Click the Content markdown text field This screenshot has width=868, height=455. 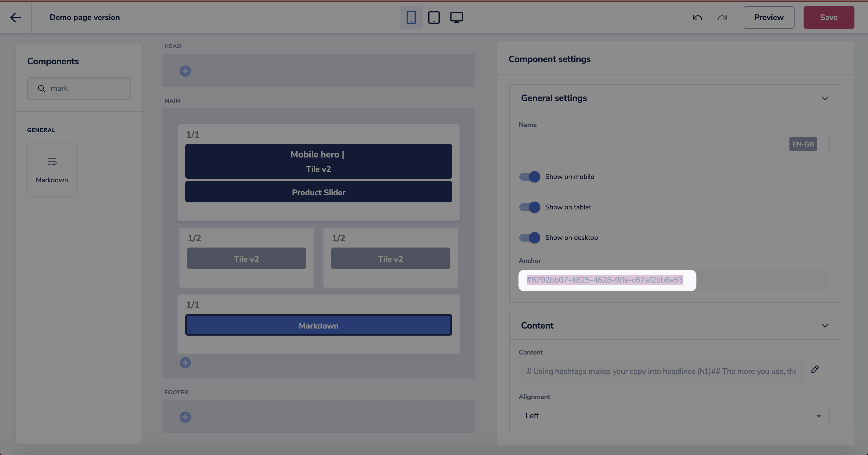point(661,371)
